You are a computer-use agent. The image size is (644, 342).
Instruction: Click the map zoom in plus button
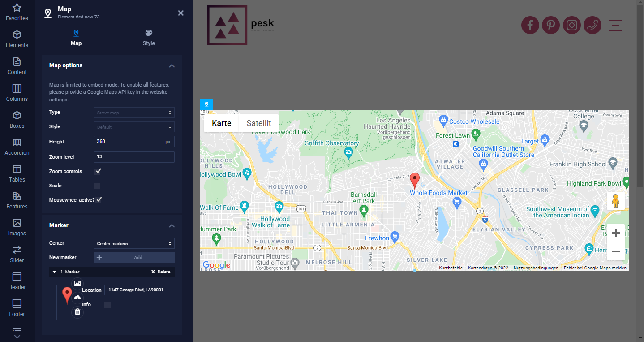pyautogui.click(x=615, y=234)
